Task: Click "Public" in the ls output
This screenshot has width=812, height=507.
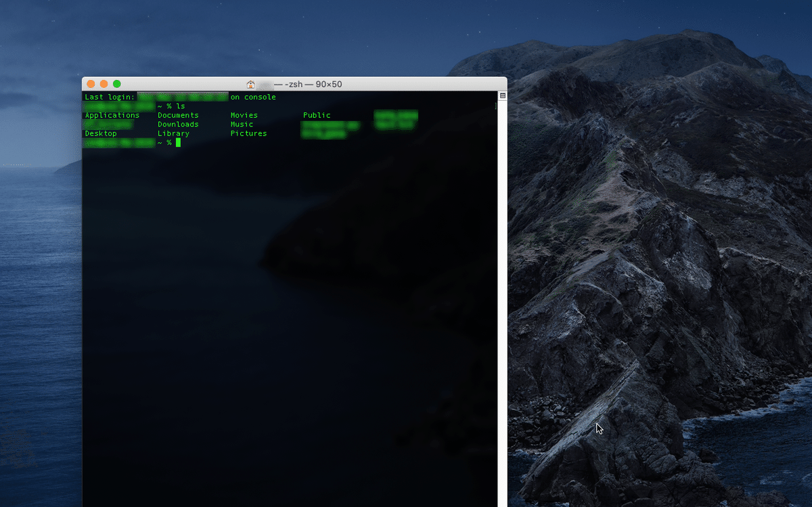Action: point(317,115)
